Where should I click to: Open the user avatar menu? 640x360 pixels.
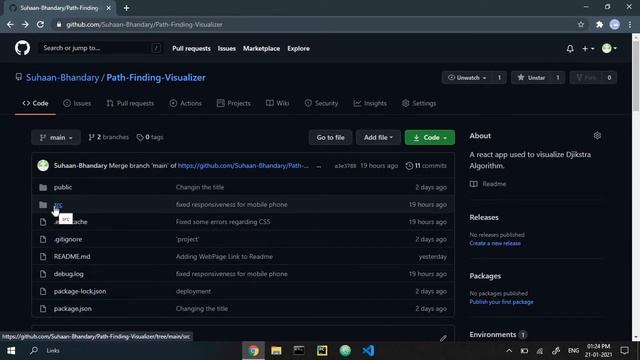point(609,49)
